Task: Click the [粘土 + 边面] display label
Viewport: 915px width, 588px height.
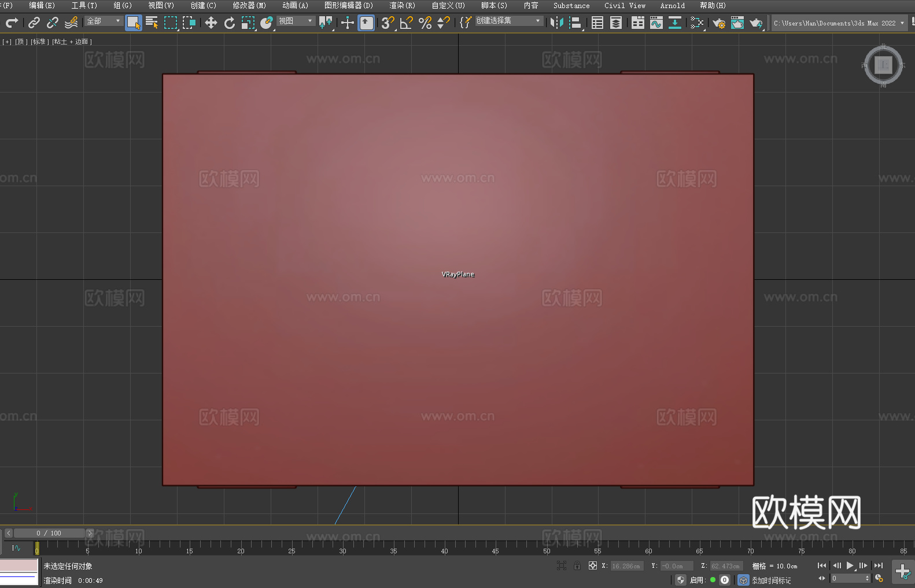Action: [x=72, y=42]
